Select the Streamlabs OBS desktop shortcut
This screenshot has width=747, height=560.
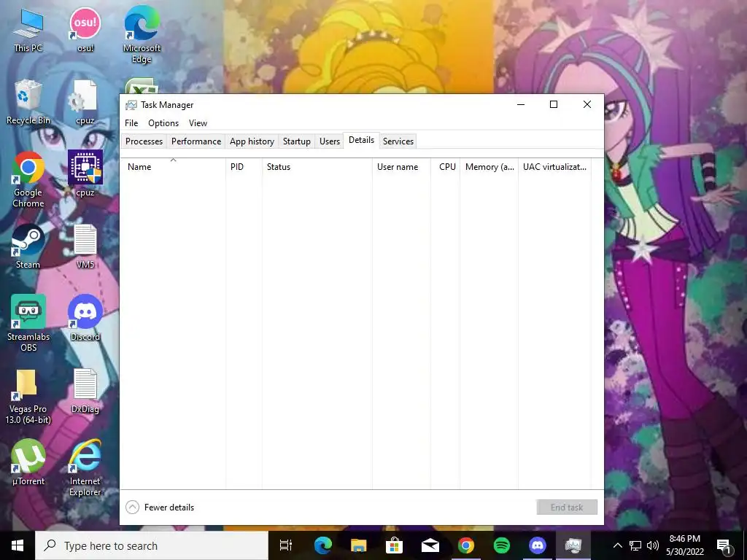click(x=28, y=323)
